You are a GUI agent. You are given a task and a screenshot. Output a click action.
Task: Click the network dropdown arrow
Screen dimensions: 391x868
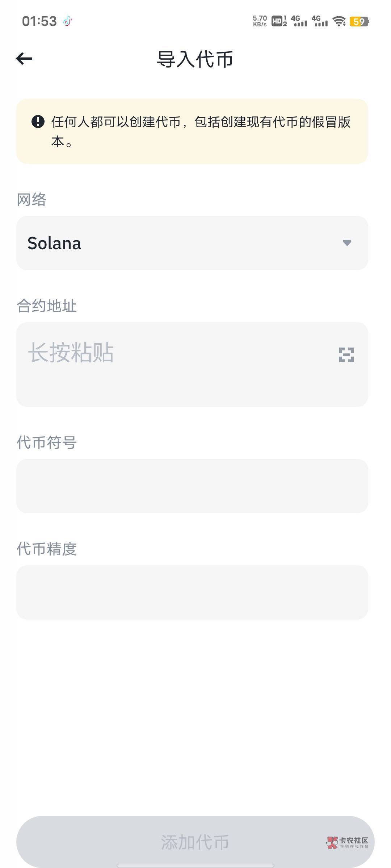347,243
